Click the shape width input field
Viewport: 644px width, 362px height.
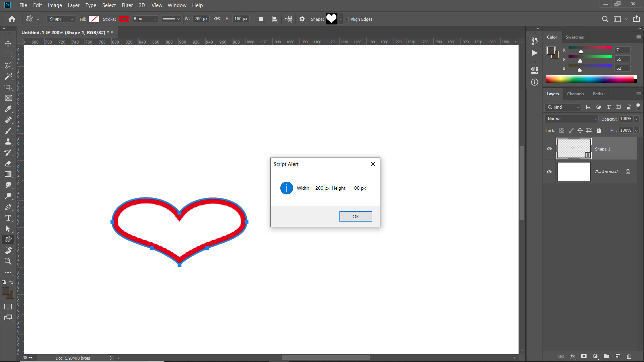tap(201, 19)
